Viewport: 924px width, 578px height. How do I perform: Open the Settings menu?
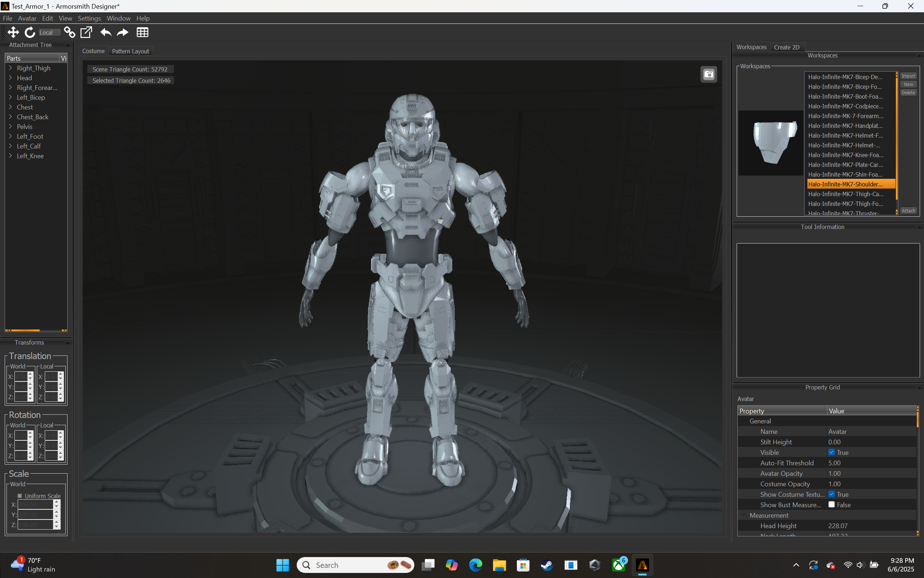pos(90,18)
